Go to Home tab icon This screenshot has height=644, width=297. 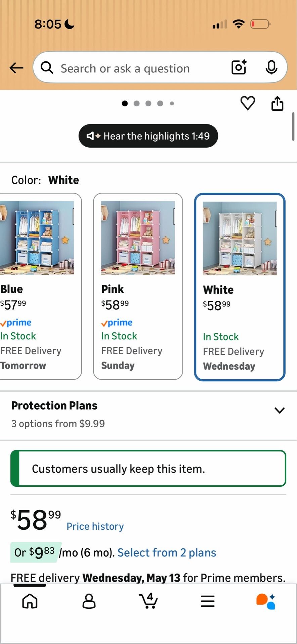[x=30, y=601]
